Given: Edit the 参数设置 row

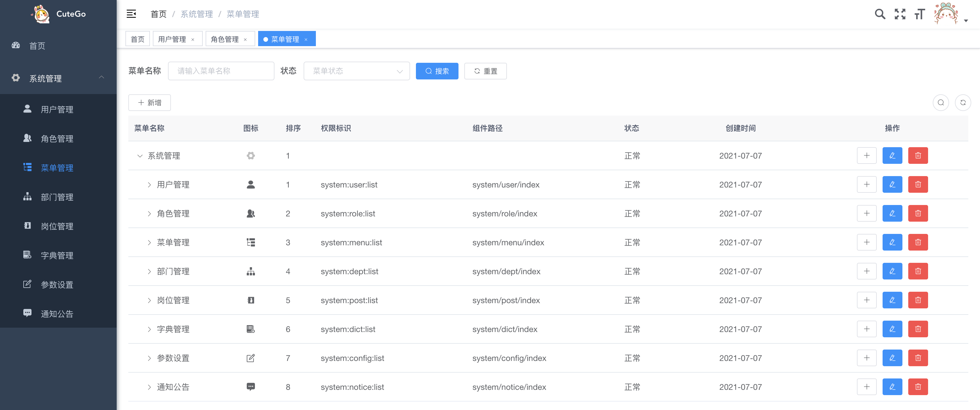Looking at the screenshot, I should (892, 358).
